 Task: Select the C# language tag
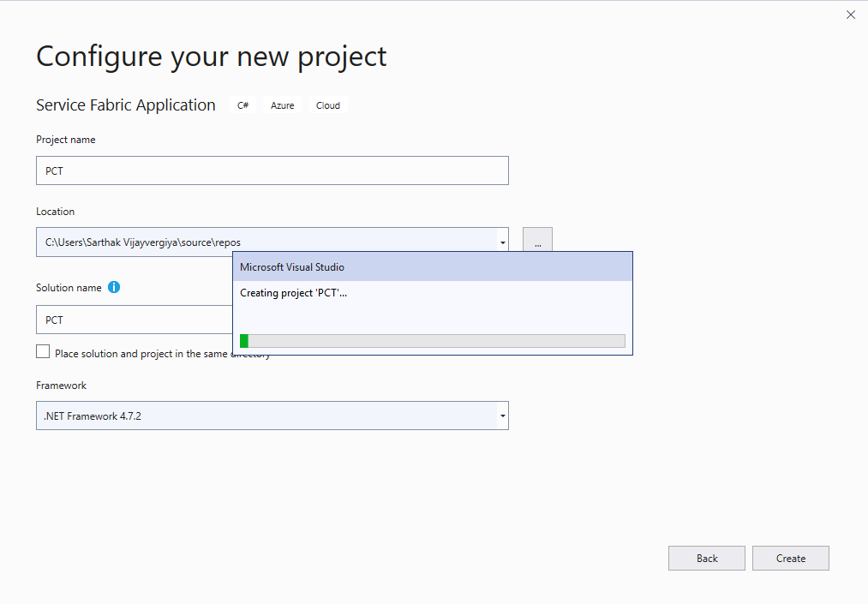pos(242,105)
